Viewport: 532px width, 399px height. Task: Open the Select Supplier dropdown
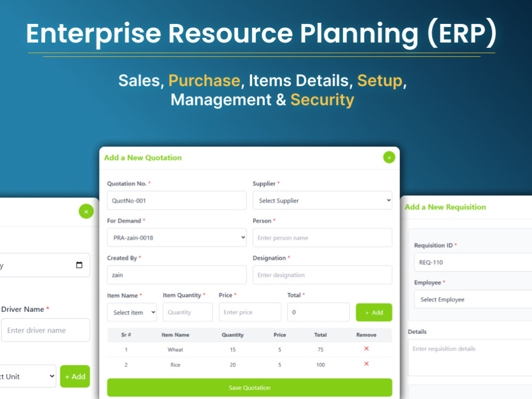322,200
